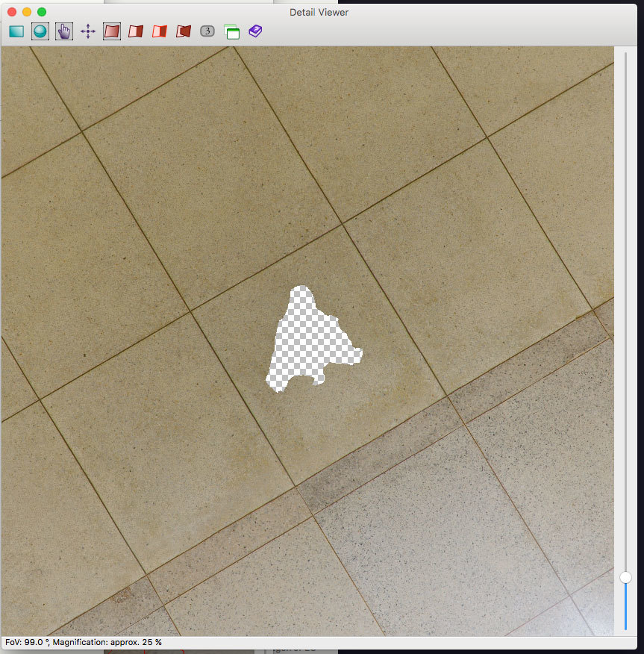Maximize the Detail Viewer with green button

(42, 12)
